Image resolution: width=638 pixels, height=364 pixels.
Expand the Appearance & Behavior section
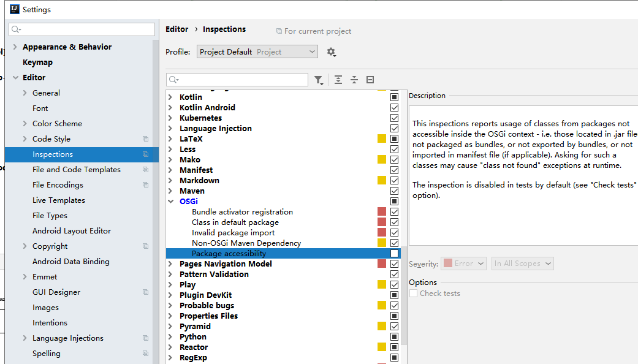[x=15, y=47]
